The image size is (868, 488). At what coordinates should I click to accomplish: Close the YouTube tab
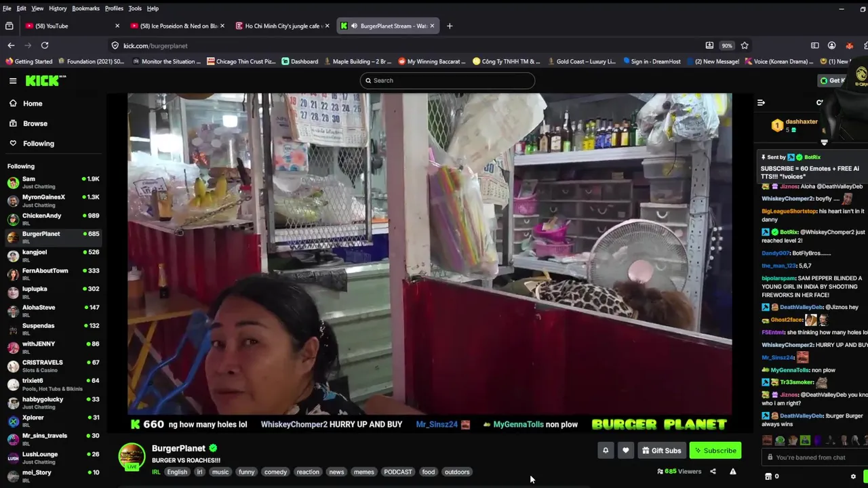[x=117, y=26]
